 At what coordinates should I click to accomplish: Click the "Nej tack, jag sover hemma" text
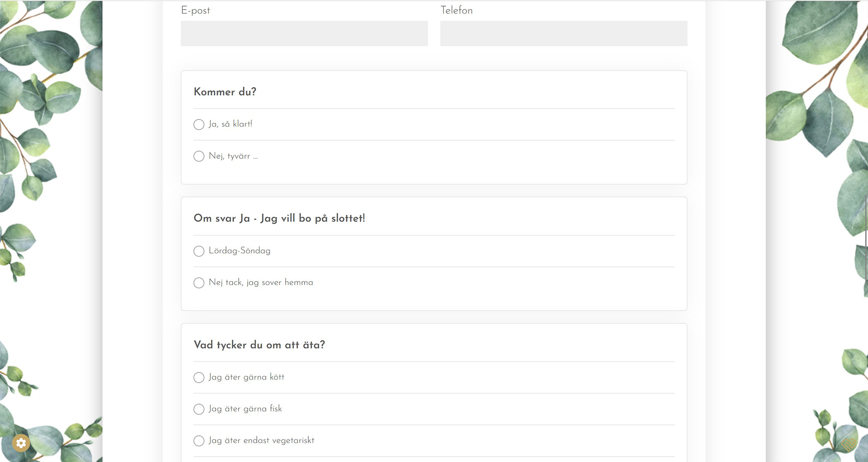coord(261,282)
